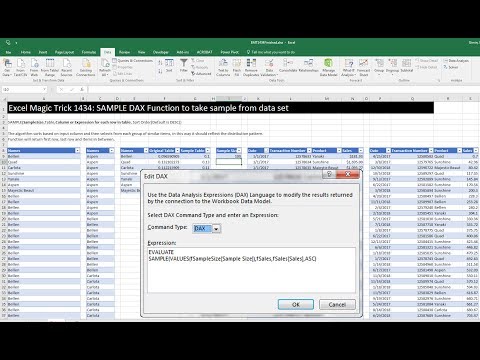The image size is (480, 360).
Task: Open the Data Analysis tool
Action: (x=456, y=61)
